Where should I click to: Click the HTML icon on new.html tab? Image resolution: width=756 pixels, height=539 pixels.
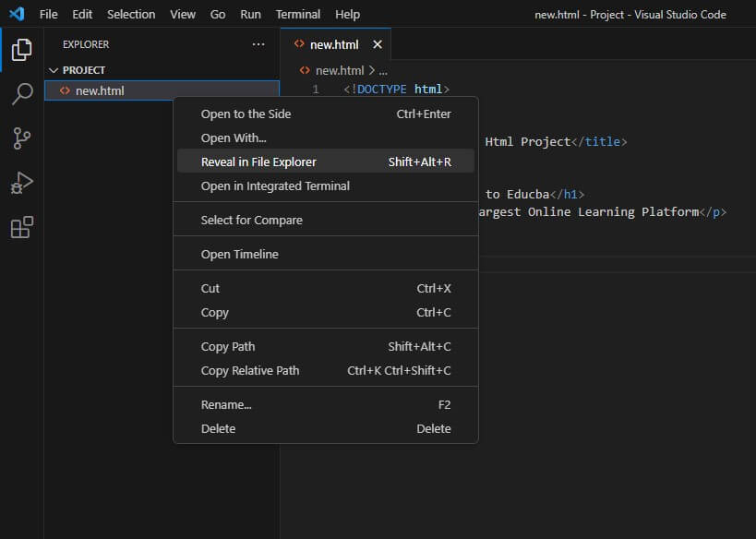298,42
